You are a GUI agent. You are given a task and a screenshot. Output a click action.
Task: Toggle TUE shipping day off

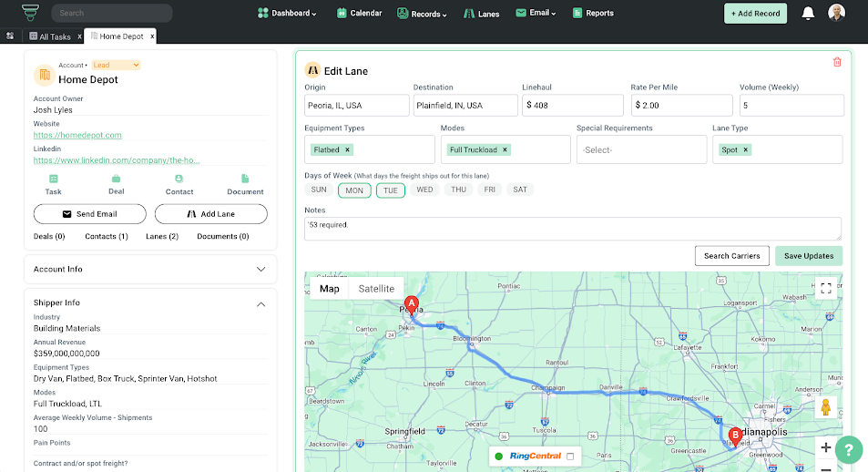click(x=390, y=190)
